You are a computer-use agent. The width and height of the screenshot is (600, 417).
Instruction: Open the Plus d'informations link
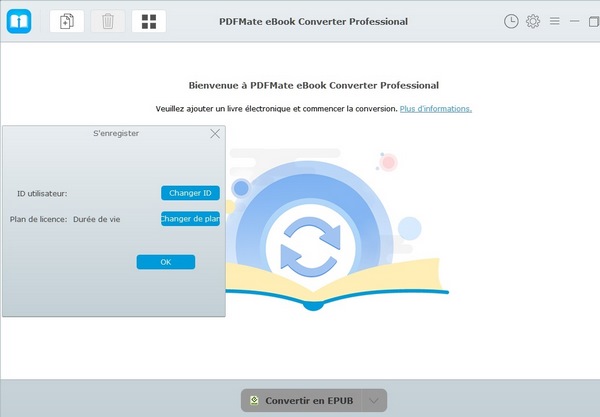coord(435,109)
